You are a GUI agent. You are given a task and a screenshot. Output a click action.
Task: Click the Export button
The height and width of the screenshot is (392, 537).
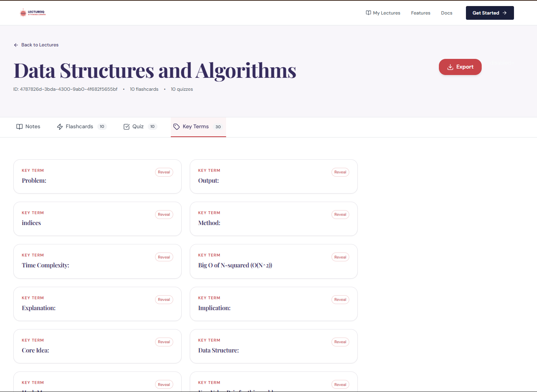tap(460, 67)
